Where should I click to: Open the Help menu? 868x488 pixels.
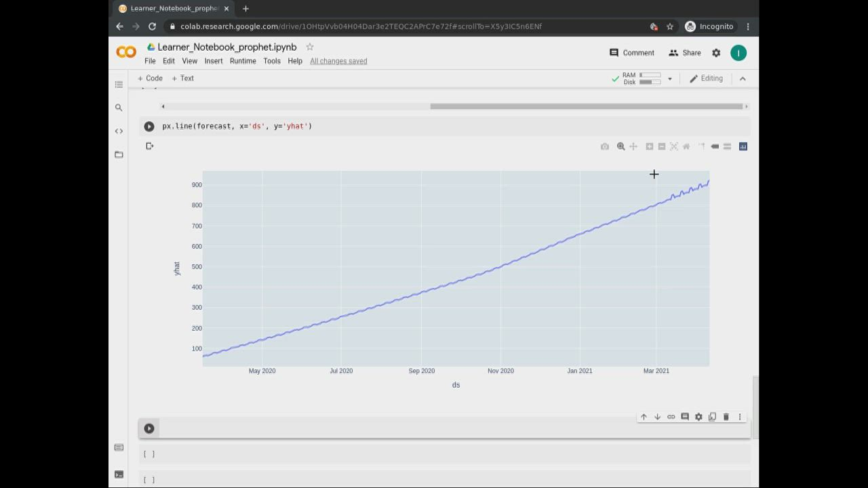click(x=295, y=61)
